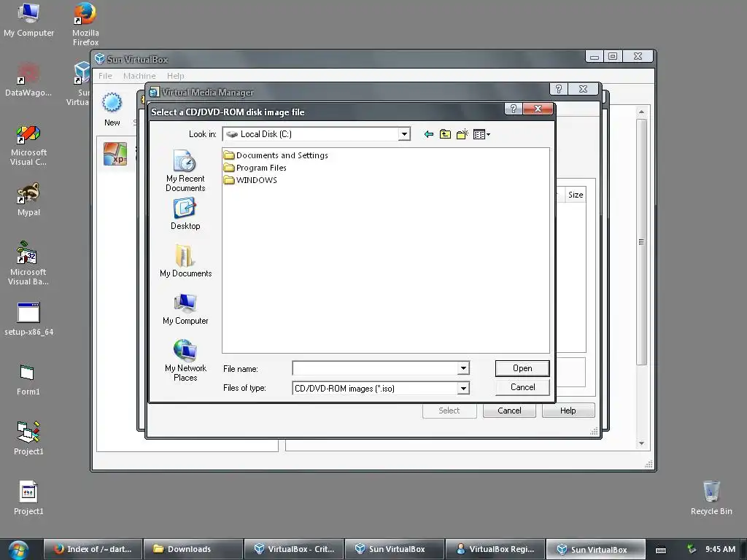The width and height of the screenshot is (747, 560).
Task: Open My Documents in the places bar
Action: coord(185,261)
